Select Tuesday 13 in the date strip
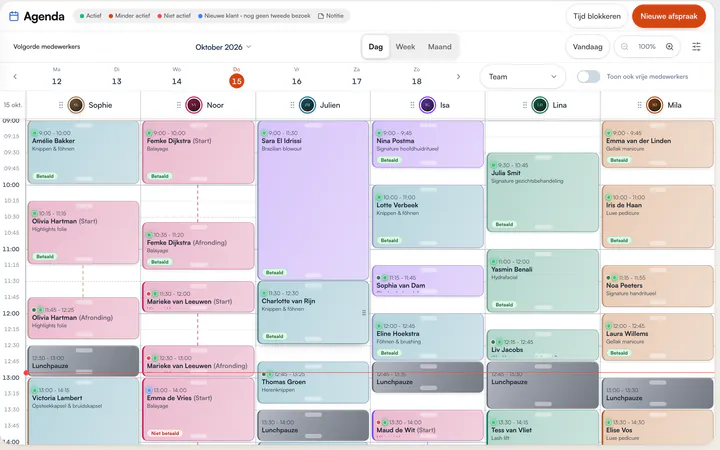The width and height of the screenshot is (720, 450). click(117, 77)
